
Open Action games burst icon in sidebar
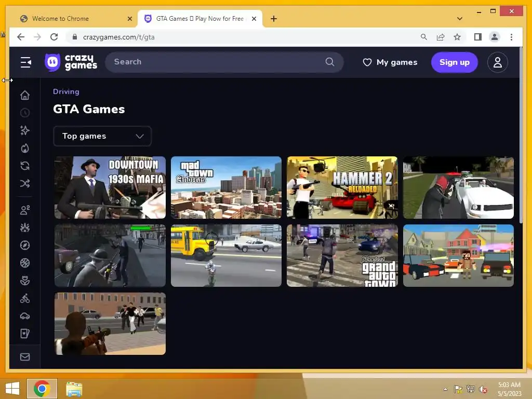pyautogui.click(x=25, y=228)
